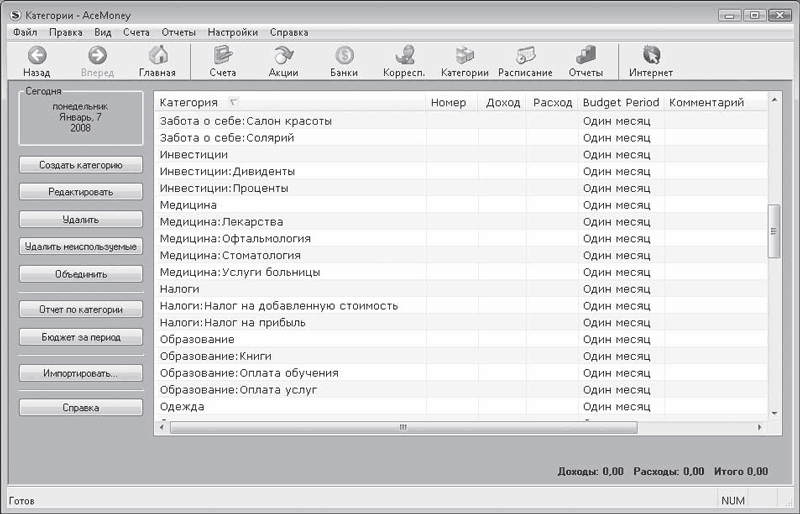Click the Готов status bar text

pyautogui.click(x=21, y=501)
